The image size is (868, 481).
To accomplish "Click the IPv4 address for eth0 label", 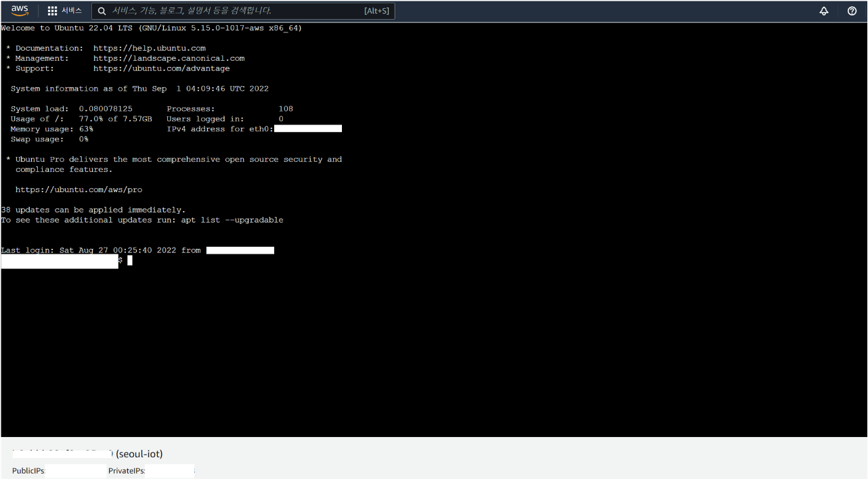I will (220, 129).
